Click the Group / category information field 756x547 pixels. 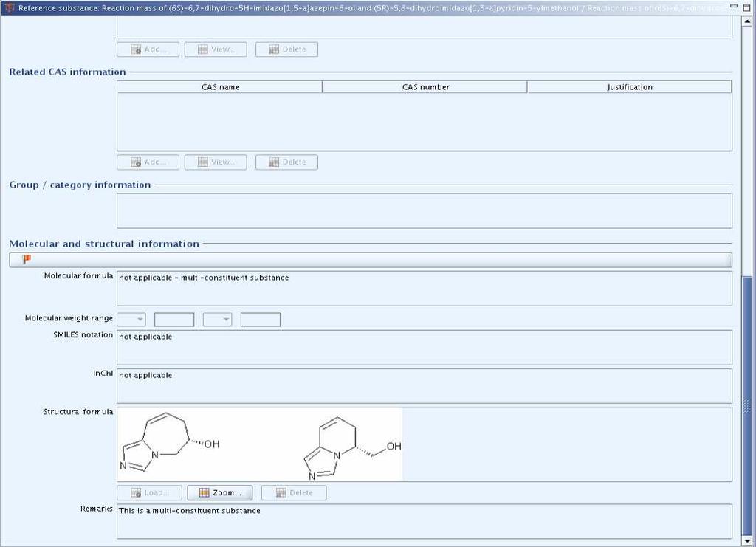425,210
